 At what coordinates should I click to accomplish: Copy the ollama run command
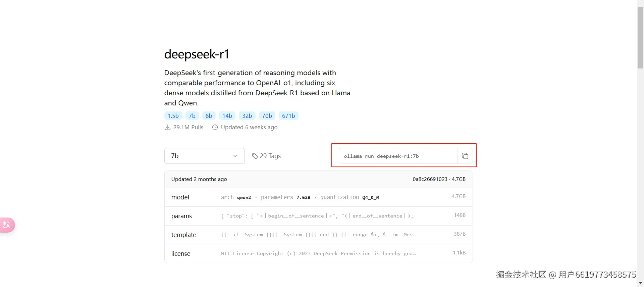(465, 156)
